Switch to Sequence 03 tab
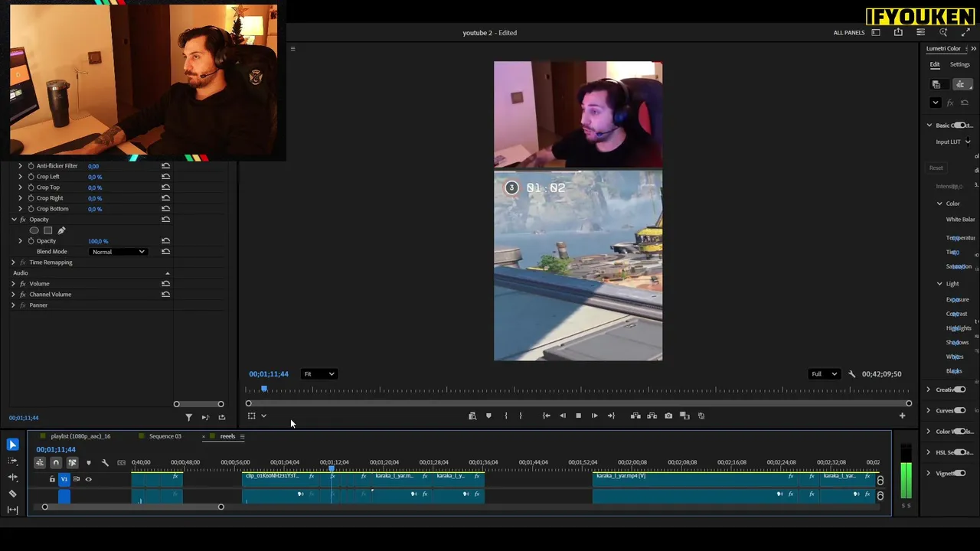Image resolution: width=980 pixels, height=551 pixels. pos(165,436)
